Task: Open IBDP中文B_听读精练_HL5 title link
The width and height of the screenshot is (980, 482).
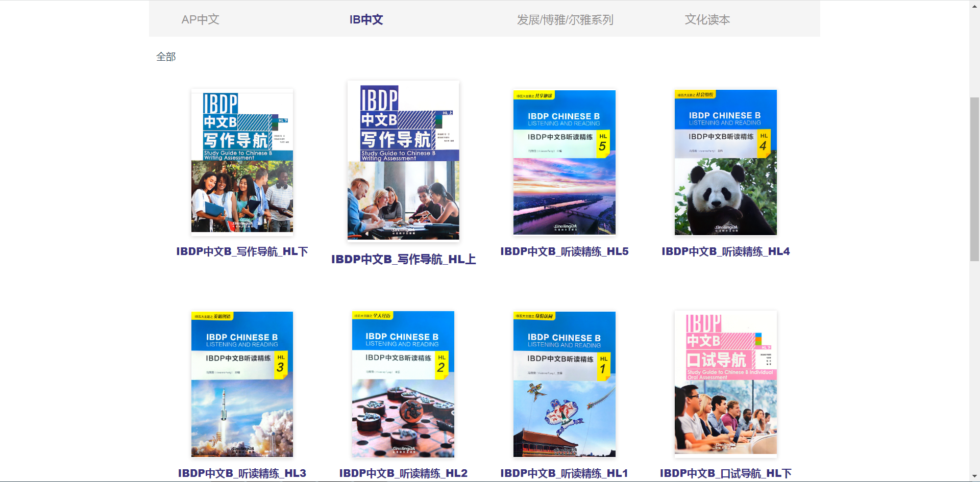Action: [564, 251]
